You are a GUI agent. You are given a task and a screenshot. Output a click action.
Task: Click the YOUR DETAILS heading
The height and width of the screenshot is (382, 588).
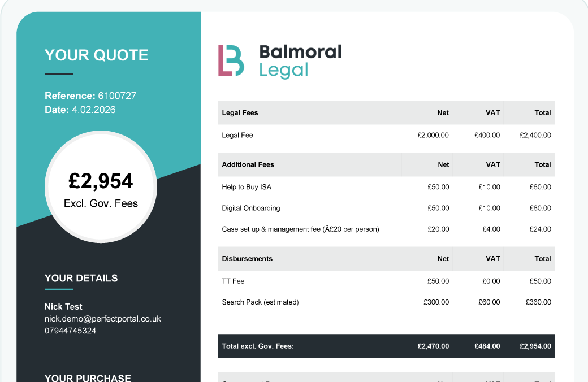[81, 278]
